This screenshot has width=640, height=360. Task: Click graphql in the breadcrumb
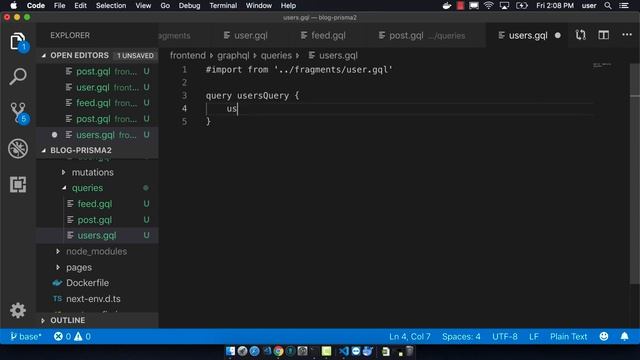coord(233,55)
